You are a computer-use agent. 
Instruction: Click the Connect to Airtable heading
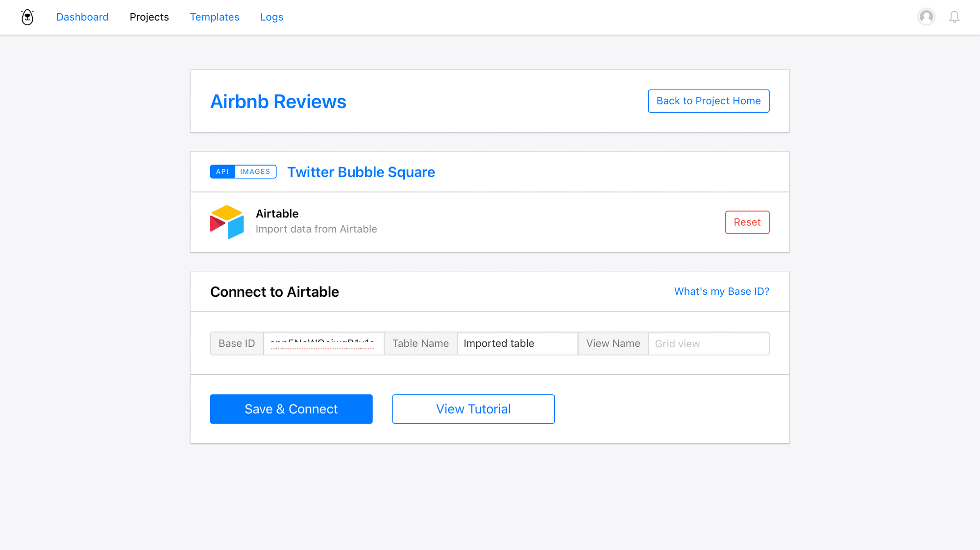pyautogui.click(x=274, y=292)
